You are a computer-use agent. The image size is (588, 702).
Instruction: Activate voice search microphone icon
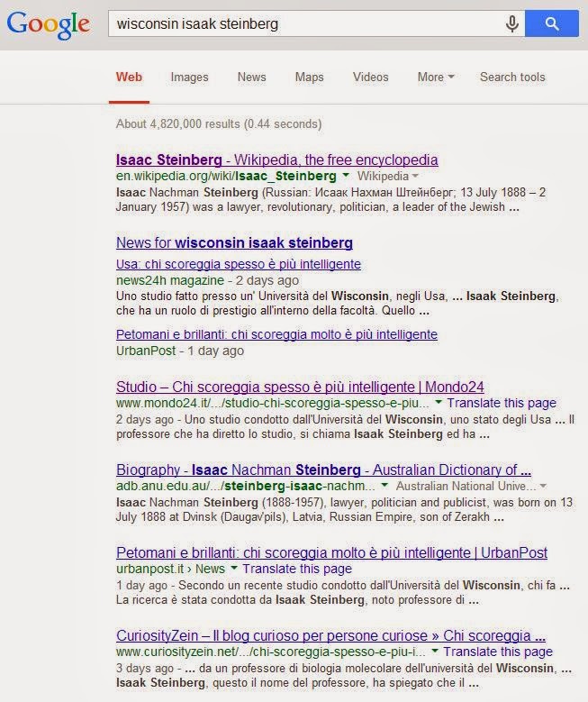(512, 23)
